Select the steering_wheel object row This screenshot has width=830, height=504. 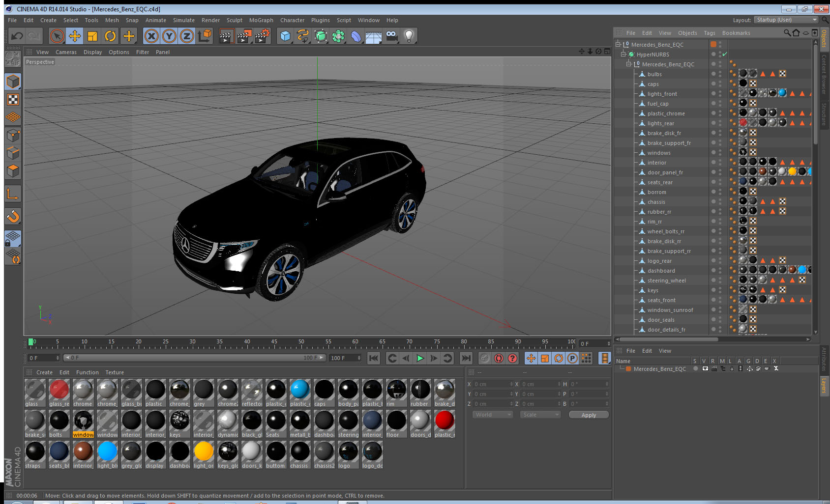point(666,280)
